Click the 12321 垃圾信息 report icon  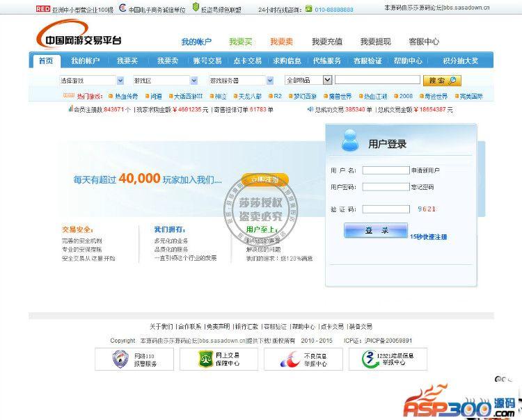tap(370, 360)
